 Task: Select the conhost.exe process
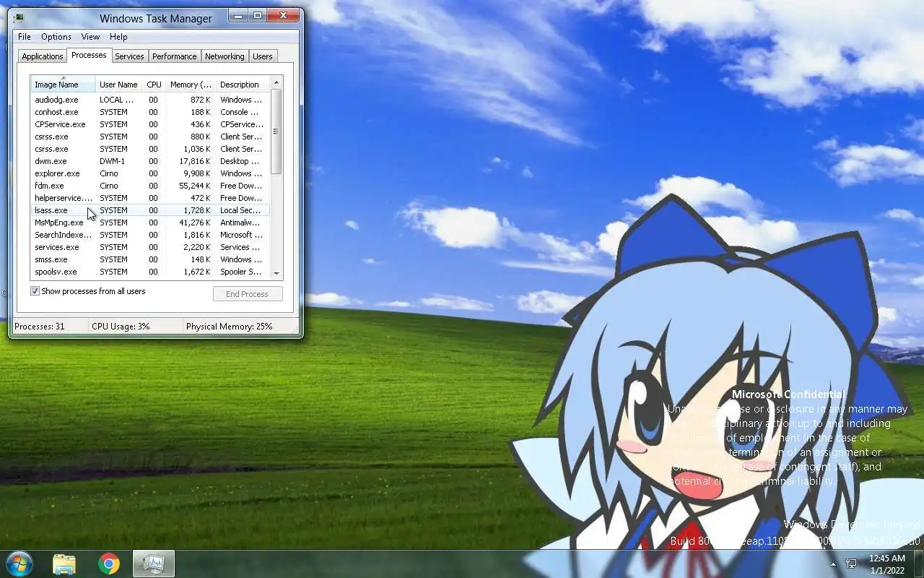(150, 112)
